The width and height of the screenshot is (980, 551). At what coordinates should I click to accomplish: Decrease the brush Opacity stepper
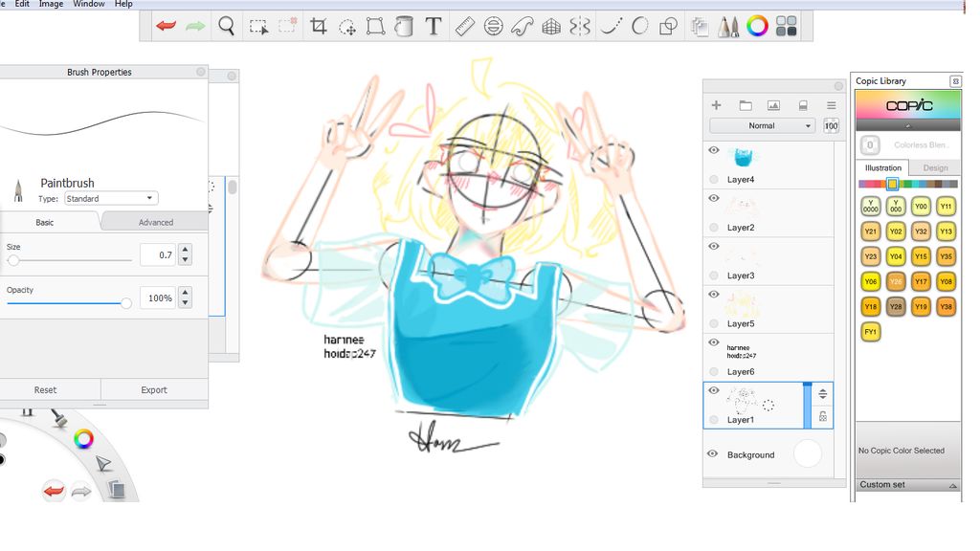click(185, 303)
